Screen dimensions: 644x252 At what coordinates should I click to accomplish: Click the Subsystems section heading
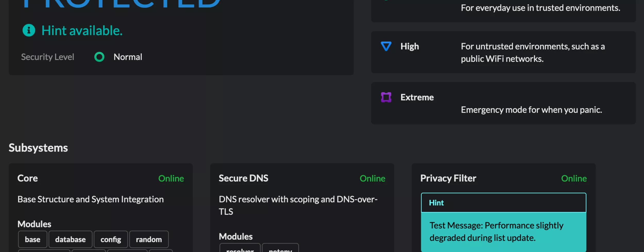[x=38, y=148]
